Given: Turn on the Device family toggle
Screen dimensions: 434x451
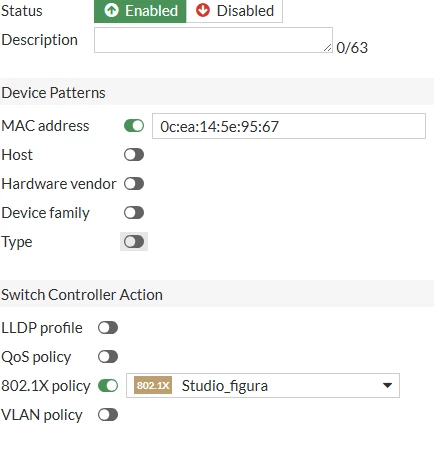Looking at the screenshot, I should [x=134, y=213].
